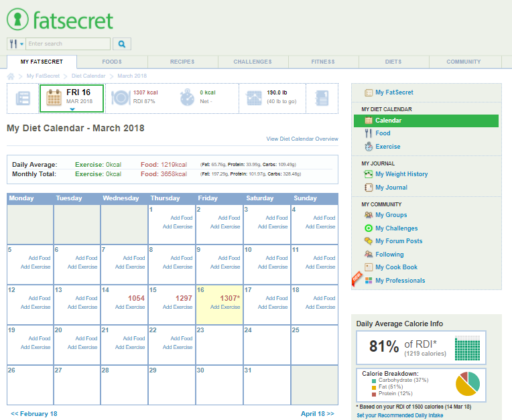Viewport: 512px width, 420px height.
Task: Switch to the COMMUNITY tab
Action: pos(464,62)
